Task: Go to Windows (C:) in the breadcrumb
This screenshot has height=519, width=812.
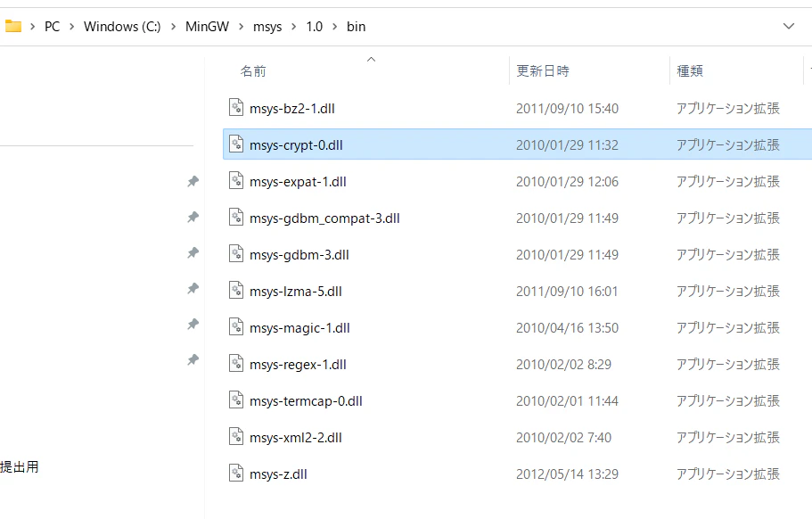Action: pyautogui.click(x=122, y=27)
